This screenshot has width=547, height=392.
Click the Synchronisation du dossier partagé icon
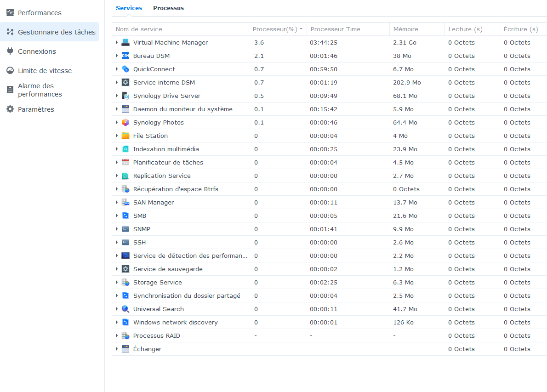tap(125, 296)
